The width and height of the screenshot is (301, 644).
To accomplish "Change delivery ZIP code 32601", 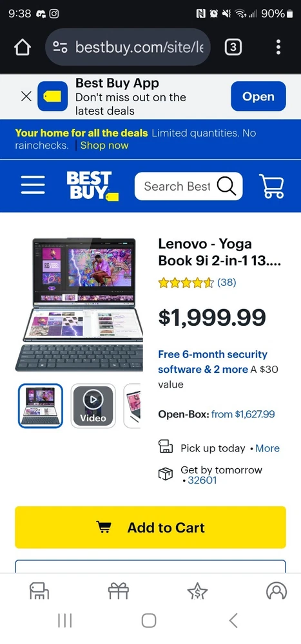I will tap(202, 480).
